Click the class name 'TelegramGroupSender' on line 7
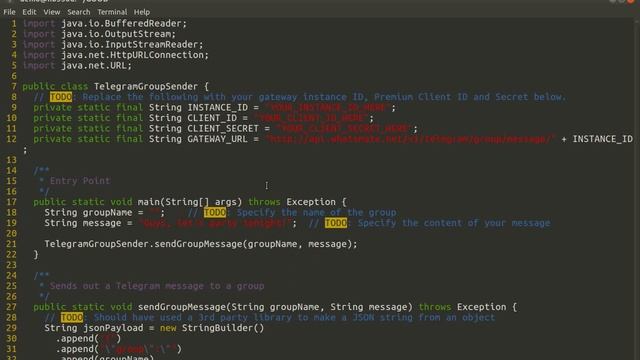 pyautogui.click(x=146, y=87)
